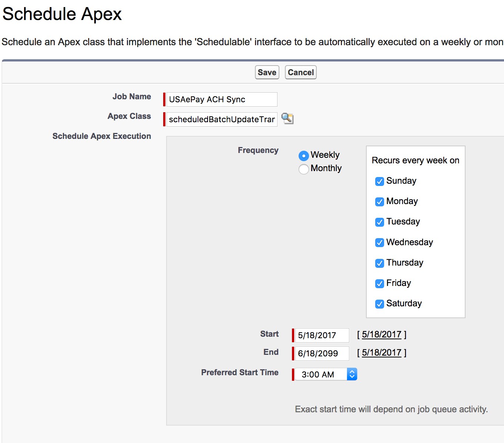The width and height of the screenshot is (504, 443).
Task: Focus the End date field
Action: click(x=322, y=353)
